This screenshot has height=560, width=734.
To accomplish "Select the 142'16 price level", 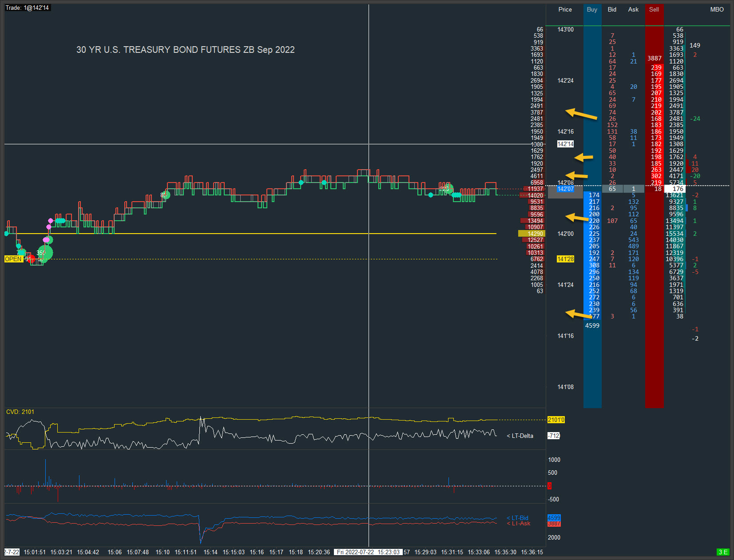I will tap(565, 131).
